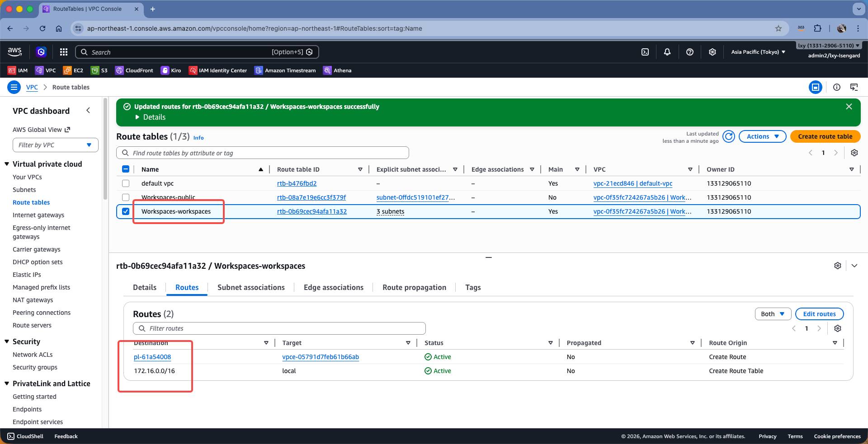Open the Filter by VPC dropdown
The width and height of the screenshot is (868, 444).
click(55, 145)
